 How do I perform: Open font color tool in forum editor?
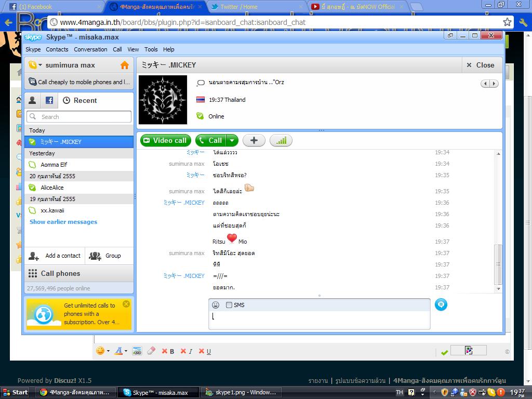pos(118,351)
